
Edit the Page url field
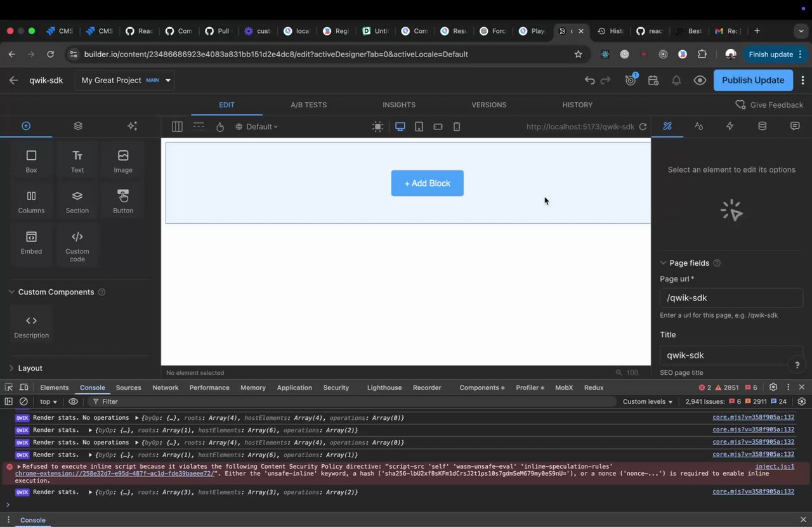tap(731, 298)
